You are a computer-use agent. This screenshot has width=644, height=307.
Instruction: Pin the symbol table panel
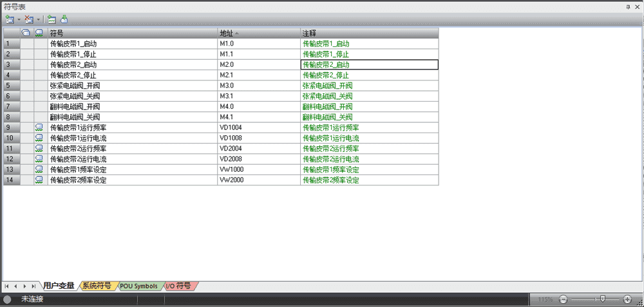[x=629, y=6]
